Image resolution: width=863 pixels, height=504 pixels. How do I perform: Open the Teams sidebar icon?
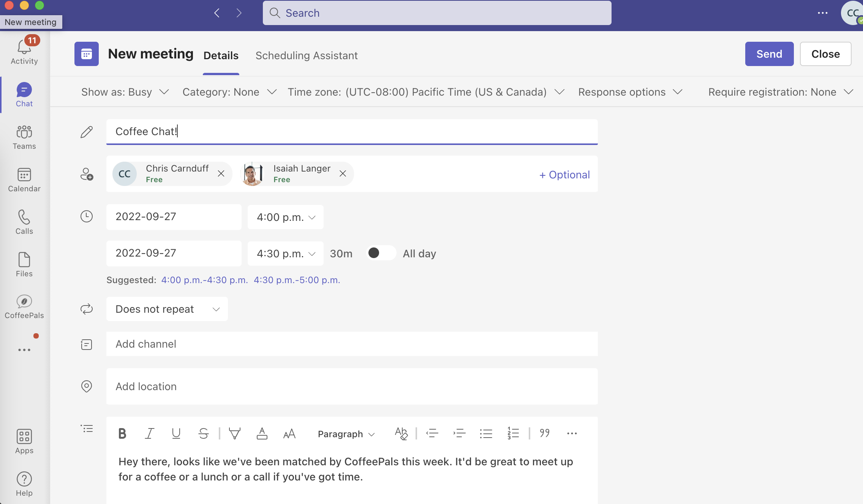[24, 137]
